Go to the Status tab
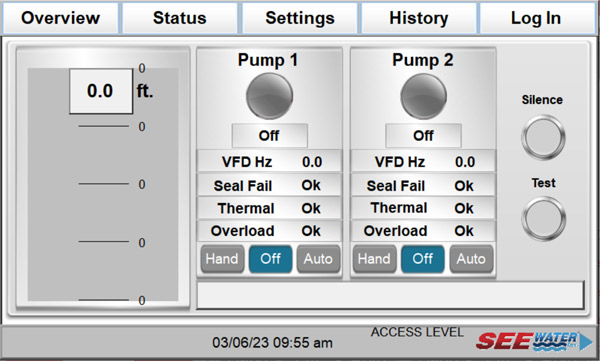Viewport: 600px width, 362px height. (x=179, y=18)
